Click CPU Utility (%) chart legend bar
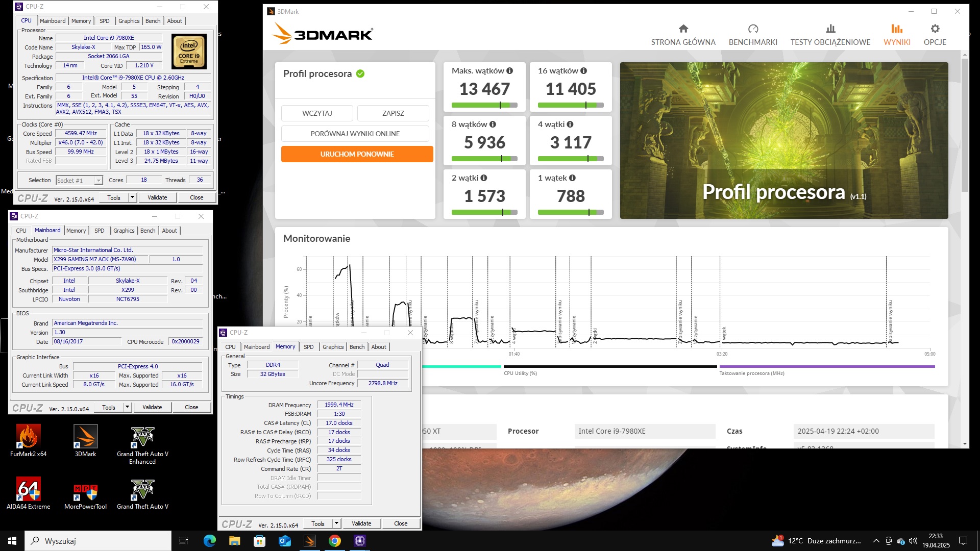Viewport: 980px width, 551px height. point(610,366)
